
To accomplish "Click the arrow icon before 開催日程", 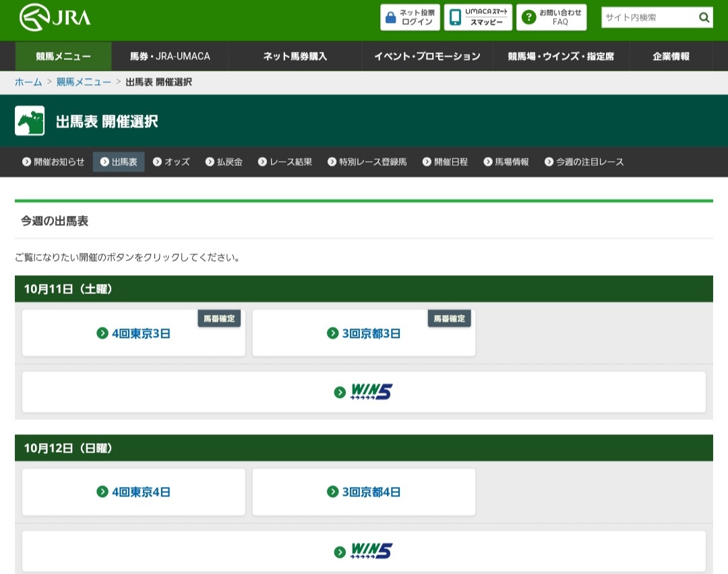I will 427,162.
